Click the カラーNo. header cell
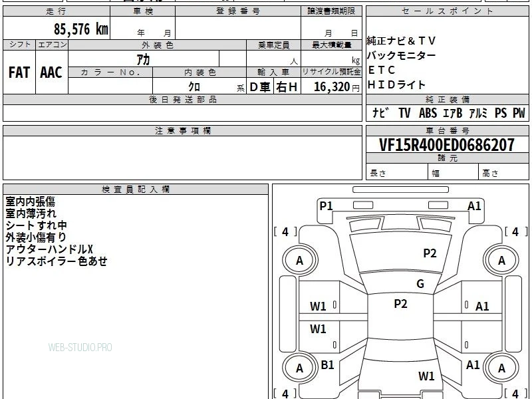Image resolution: width=532 pixels, height=399 pixels. [110, 72]
